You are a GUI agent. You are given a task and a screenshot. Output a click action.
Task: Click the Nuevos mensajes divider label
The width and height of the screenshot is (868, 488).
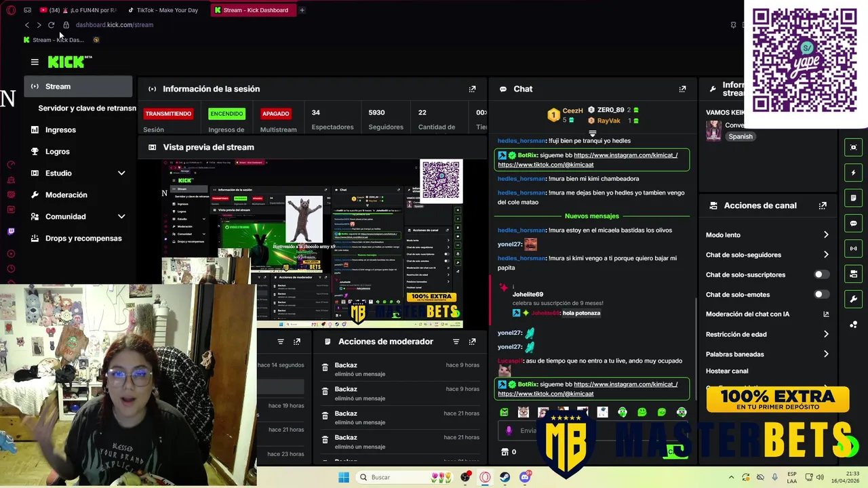[592, 216]
